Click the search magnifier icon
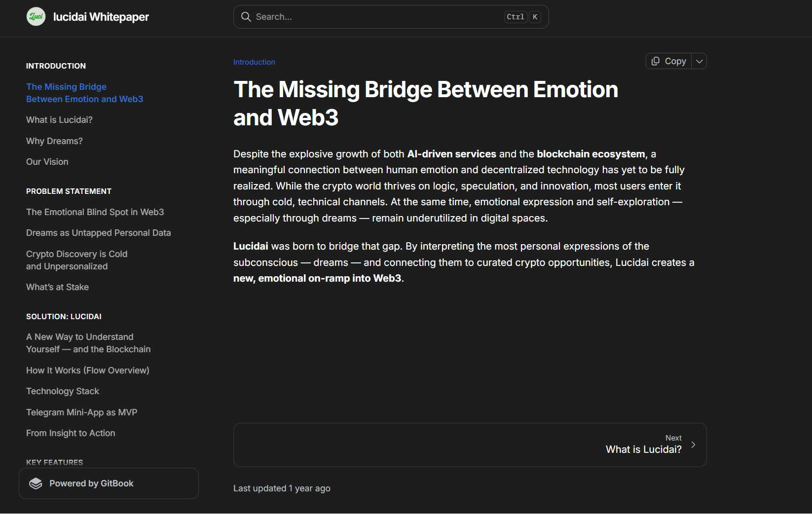Screen dimensions: 812x514 [246, 17]
